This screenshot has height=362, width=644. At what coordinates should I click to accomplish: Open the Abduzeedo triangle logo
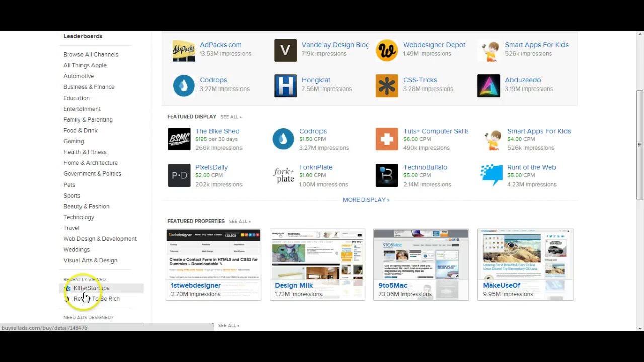(x=489, y=85)
